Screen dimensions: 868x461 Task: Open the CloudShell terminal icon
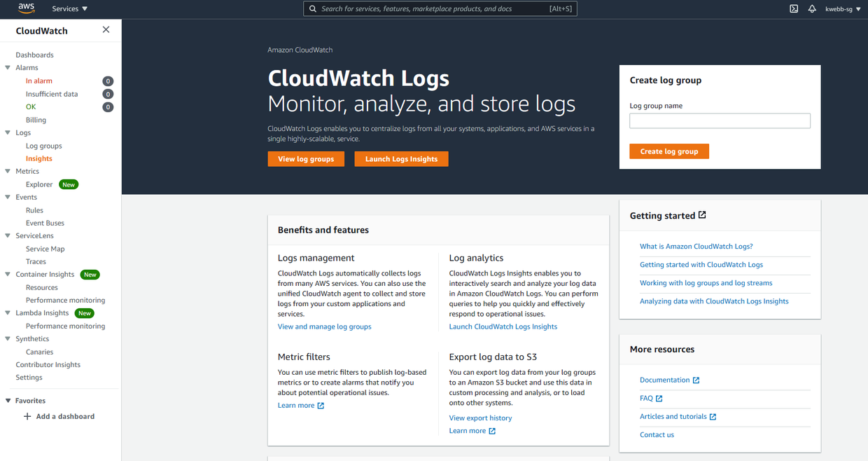click(794, 9)
